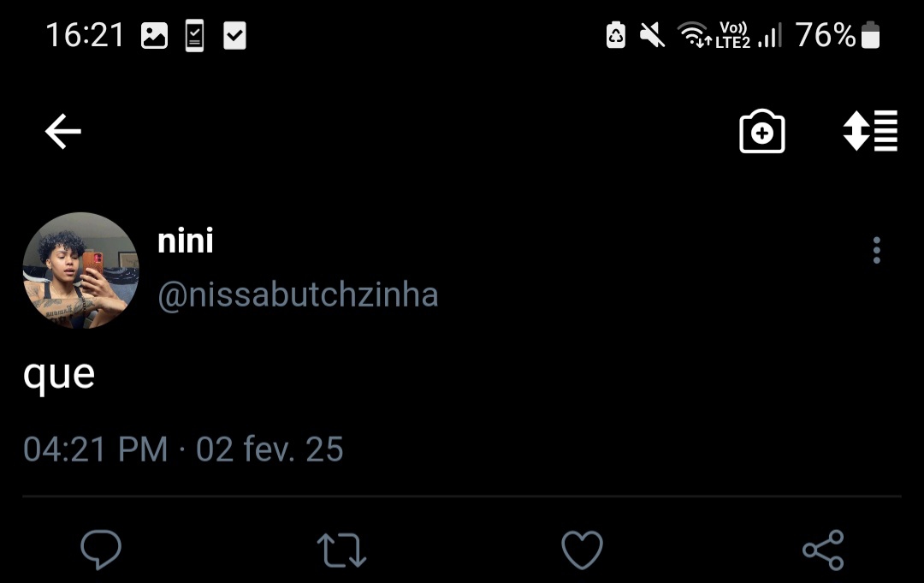Repost using the retweet arrows icon
Screen dimensions: 924x583
[x=341, y=550]
